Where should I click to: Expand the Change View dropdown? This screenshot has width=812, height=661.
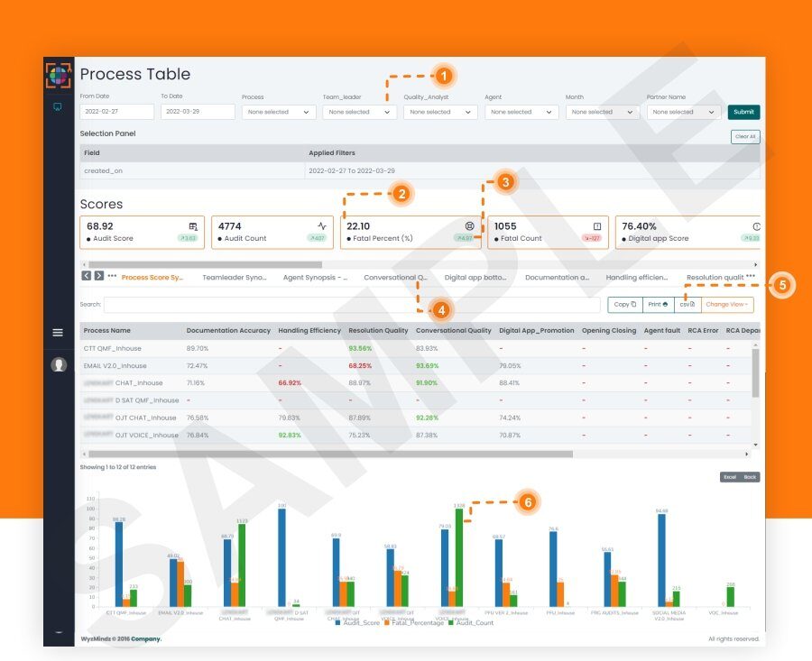pos(726,305)
